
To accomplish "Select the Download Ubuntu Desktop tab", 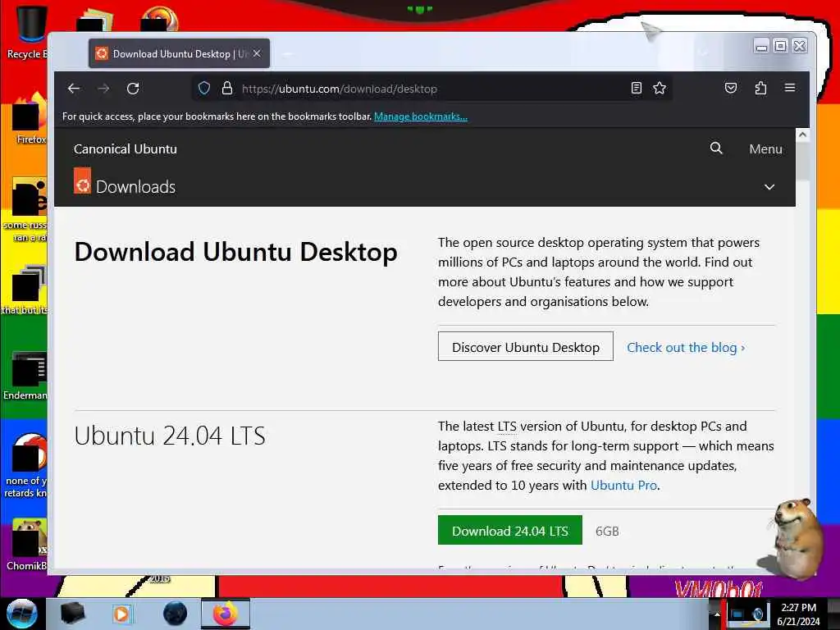I will [x=179, y=53].
